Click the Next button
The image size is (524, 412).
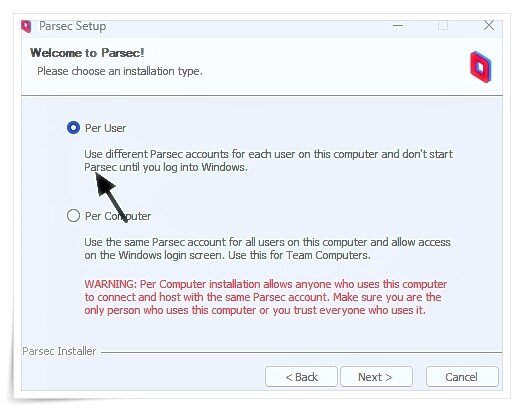pyautogui.click(x=376, y=377)
